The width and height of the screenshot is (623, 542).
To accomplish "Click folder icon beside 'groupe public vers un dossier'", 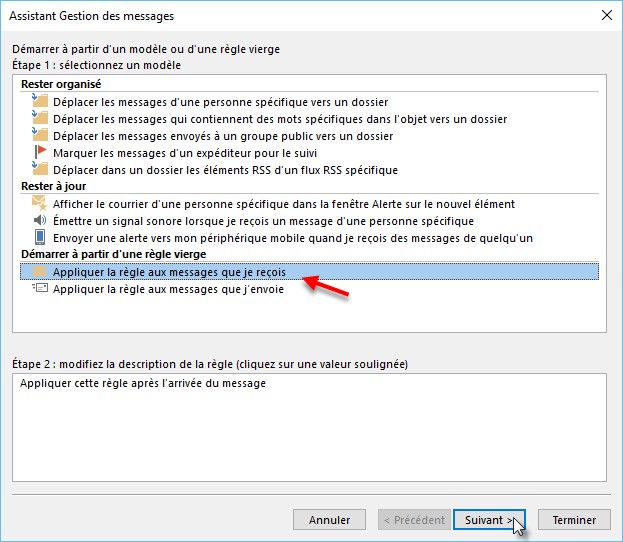I will (x=40, y=135).
